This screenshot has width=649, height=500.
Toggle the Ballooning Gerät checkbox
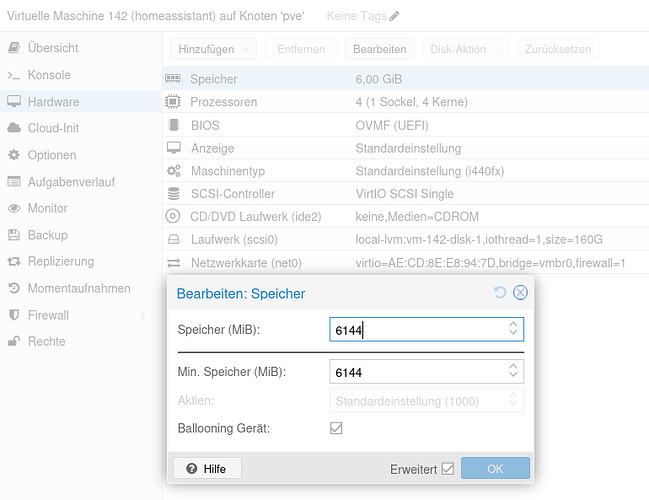pos(336,428)
